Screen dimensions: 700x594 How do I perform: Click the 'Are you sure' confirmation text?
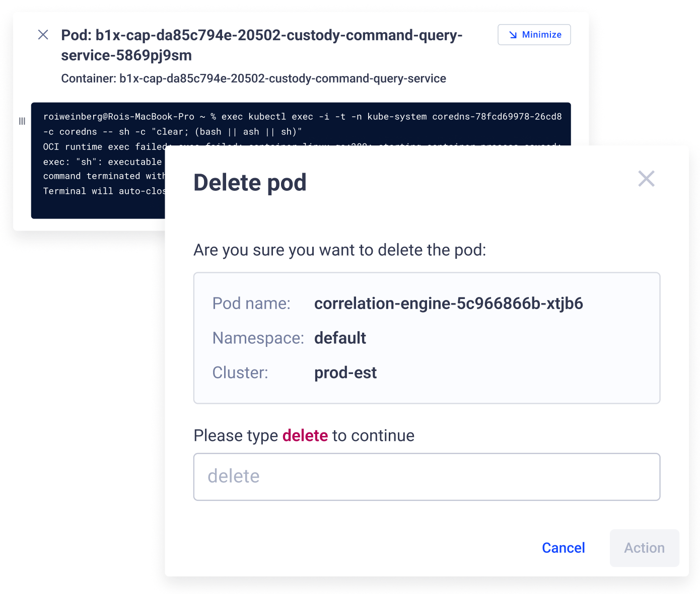click(x=340, y=250)
